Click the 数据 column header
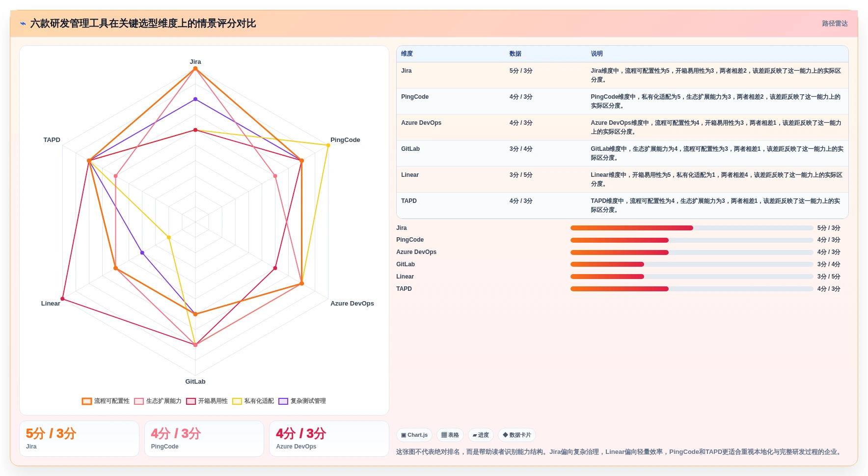 (x=515, y=54)
